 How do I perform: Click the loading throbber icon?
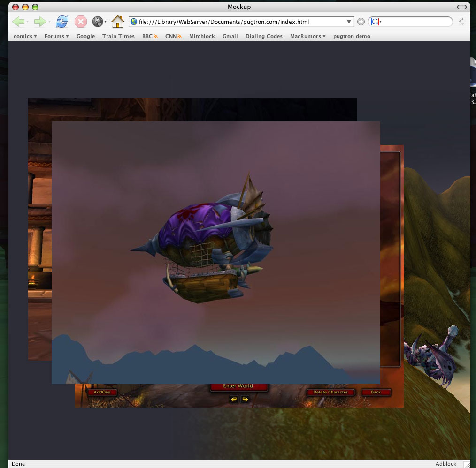pos(461,22)
